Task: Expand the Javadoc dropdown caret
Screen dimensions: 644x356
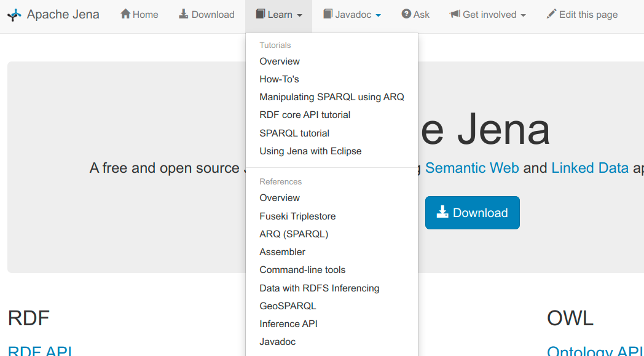Action: pyautogui.click(x=379, y=15)
